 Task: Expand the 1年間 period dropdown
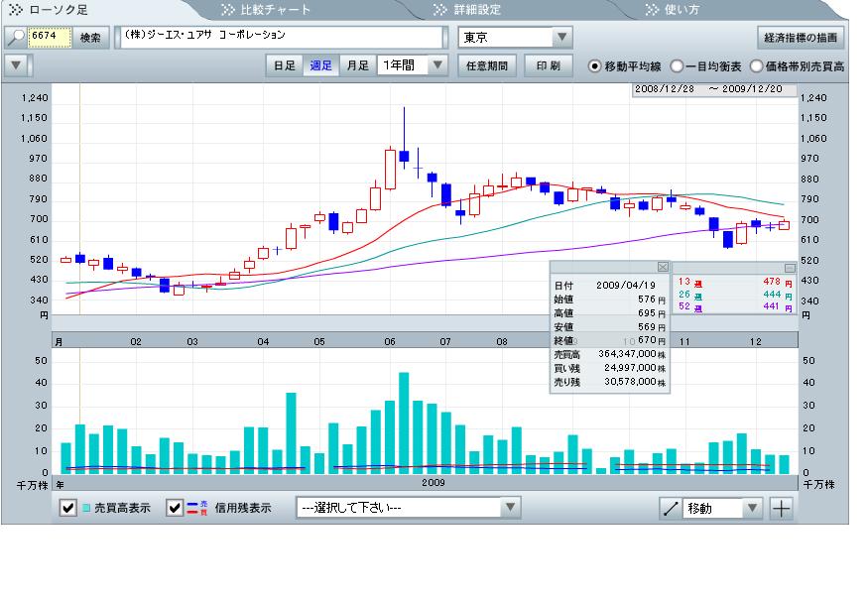coord(438,65)
